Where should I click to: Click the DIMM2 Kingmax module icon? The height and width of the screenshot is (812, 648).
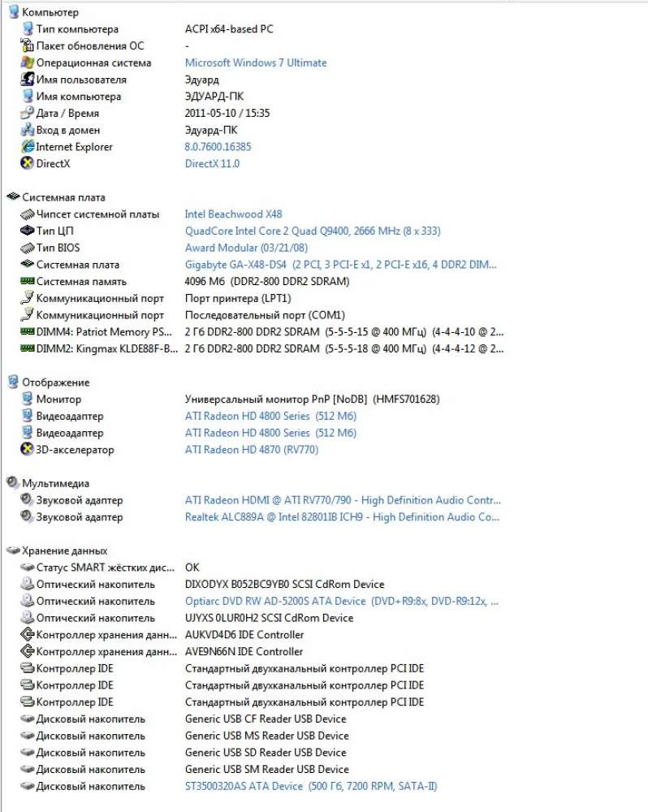coord(28,348)
